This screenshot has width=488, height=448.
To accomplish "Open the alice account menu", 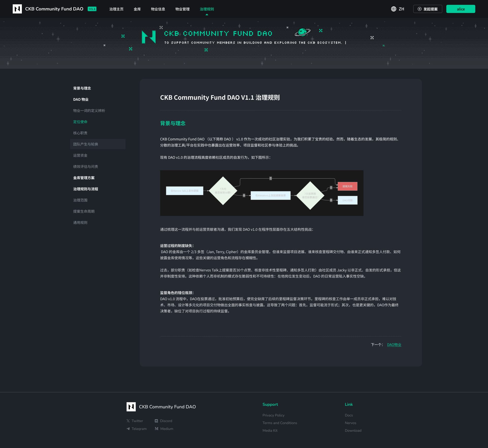I will coord(461,9).
